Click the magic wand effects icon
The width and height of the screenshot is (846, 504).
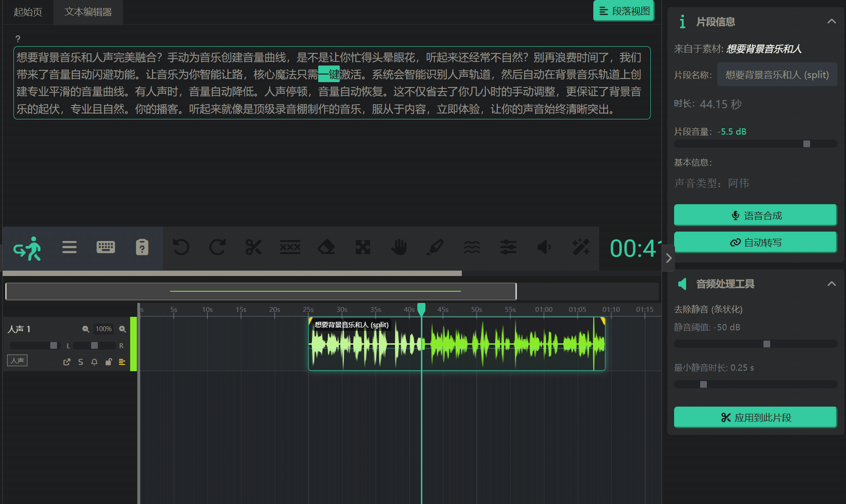pyautogui.click(x=581, y=247)
